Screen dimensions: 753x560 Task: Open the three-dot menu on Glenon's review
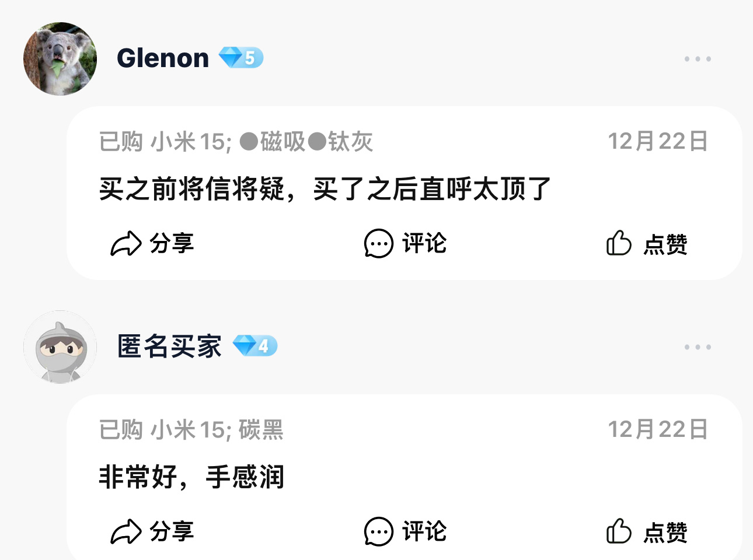click(x=698, y=59)
